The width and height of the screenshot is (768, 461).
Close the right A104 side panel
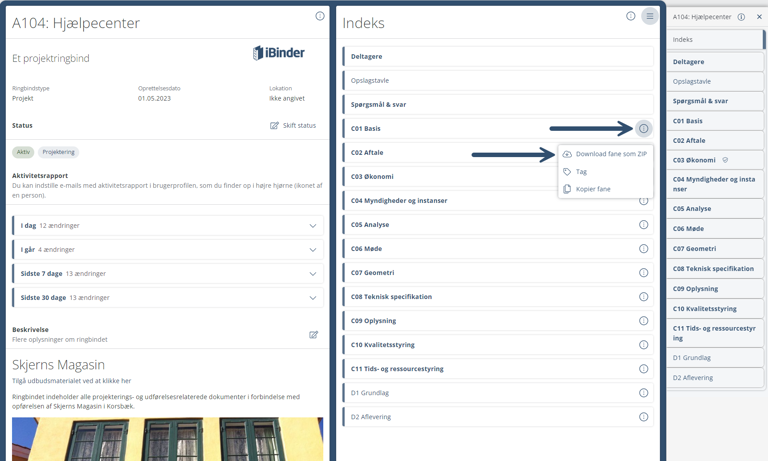click(x=759, y=17)
